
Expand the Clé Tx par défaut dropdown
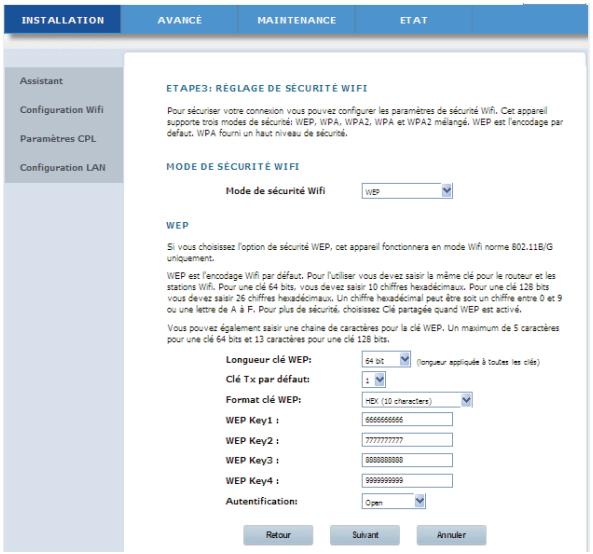click(x=374, y=380)
